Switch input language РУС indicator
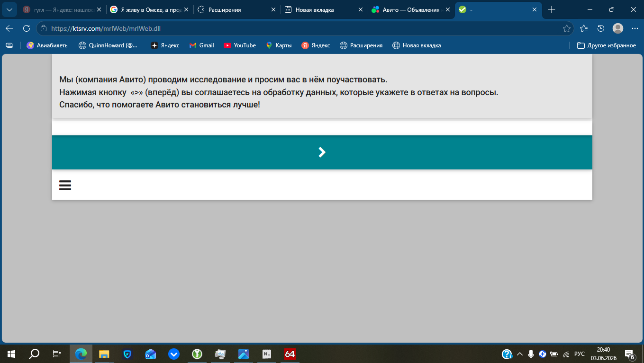The height and width of the screenshot is (363, 644). click(x=580, y=354)
